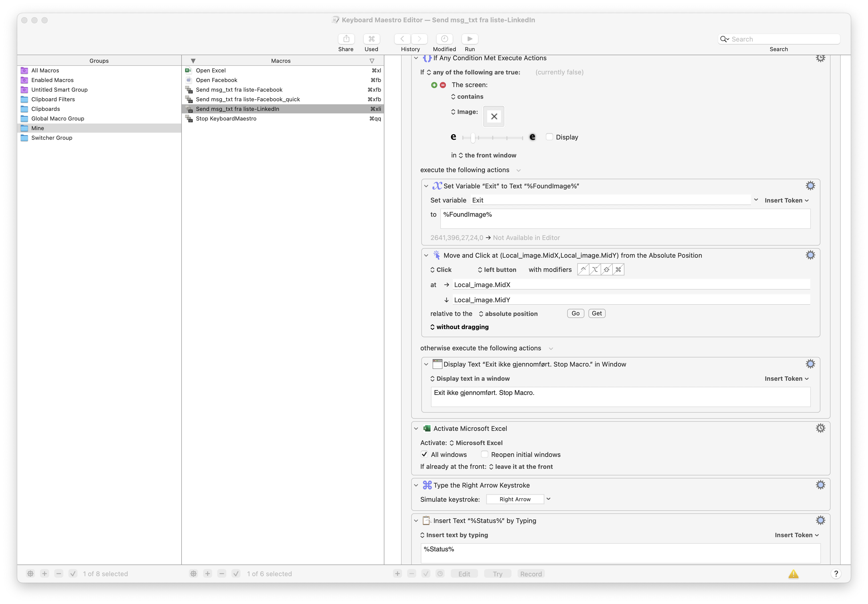
Task: Run the macro with the Run icon
Action: point(469,39)
